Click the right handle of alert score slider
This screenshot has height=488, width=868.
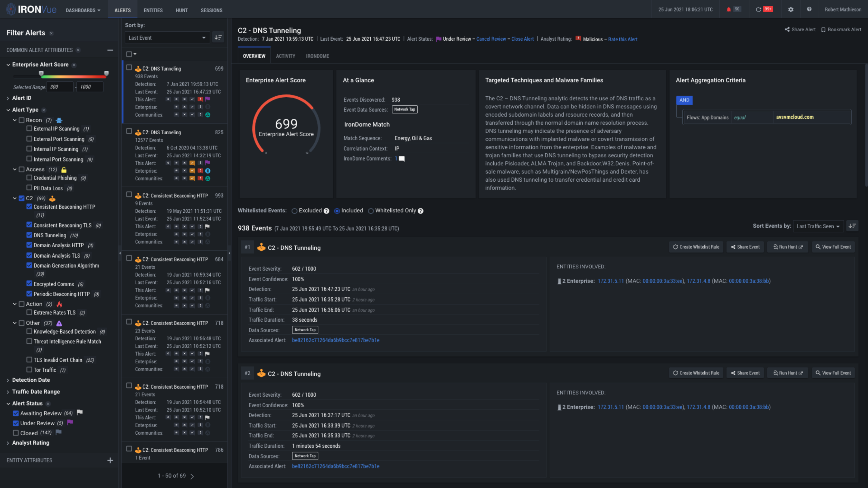point(106,73)
